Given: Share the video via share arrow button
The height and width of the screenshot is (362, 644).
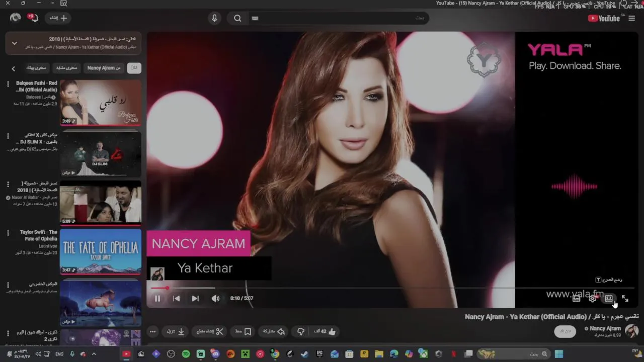Looking at the screenshot, I should pyautogui.click(x=274, y=331).
